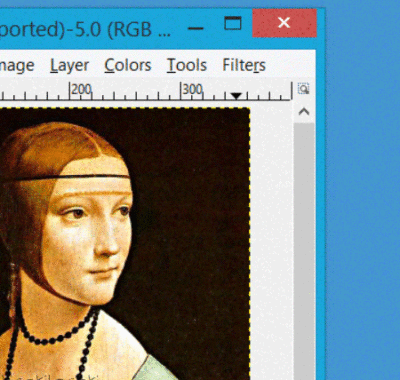Screen dimensions: 400x380
Task: Click the horizontal ruler at 300
Action: tap(192, 89)
